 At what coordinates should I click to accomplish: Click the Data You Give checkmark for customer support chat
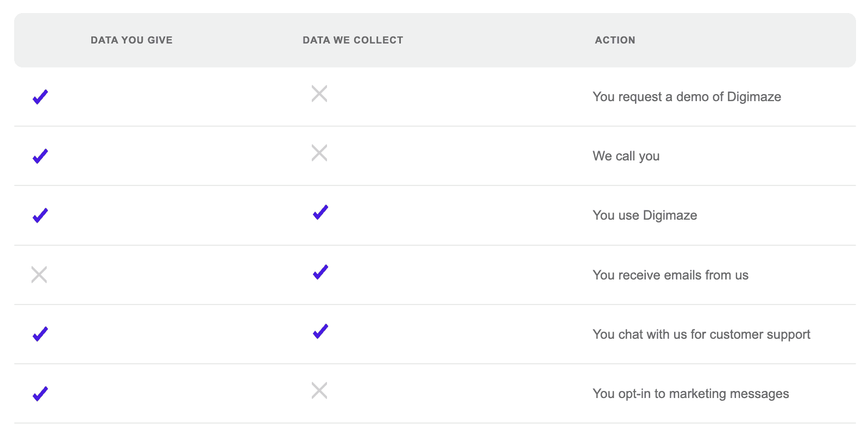pyautogui.click(x=40, y=334)
